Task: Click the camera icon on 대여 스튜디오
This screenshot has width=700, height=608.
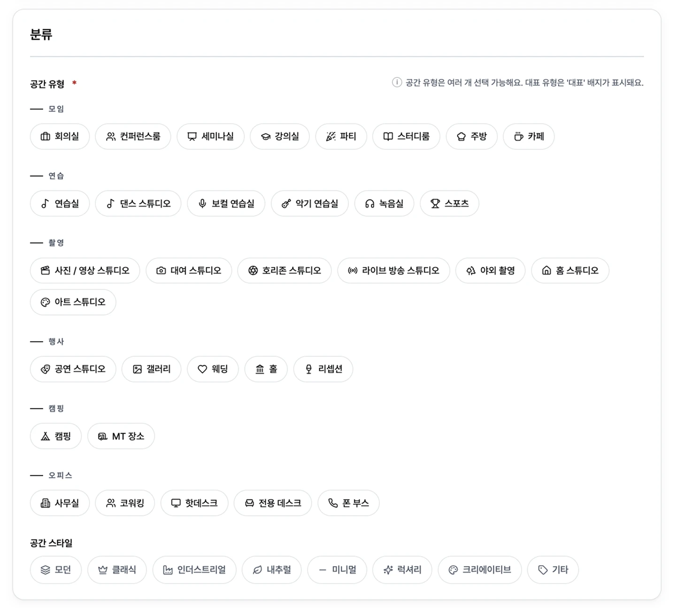Action: pyautogui.click(x=161, y=271)
